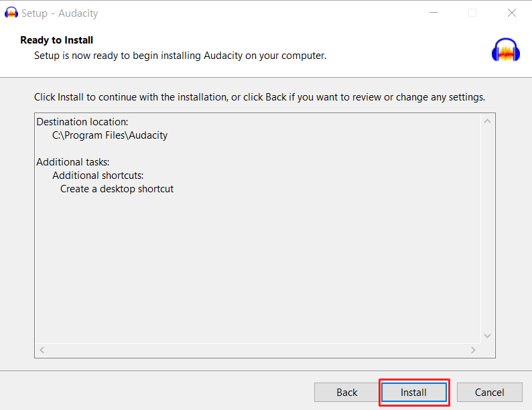Click the Install button

414,393
